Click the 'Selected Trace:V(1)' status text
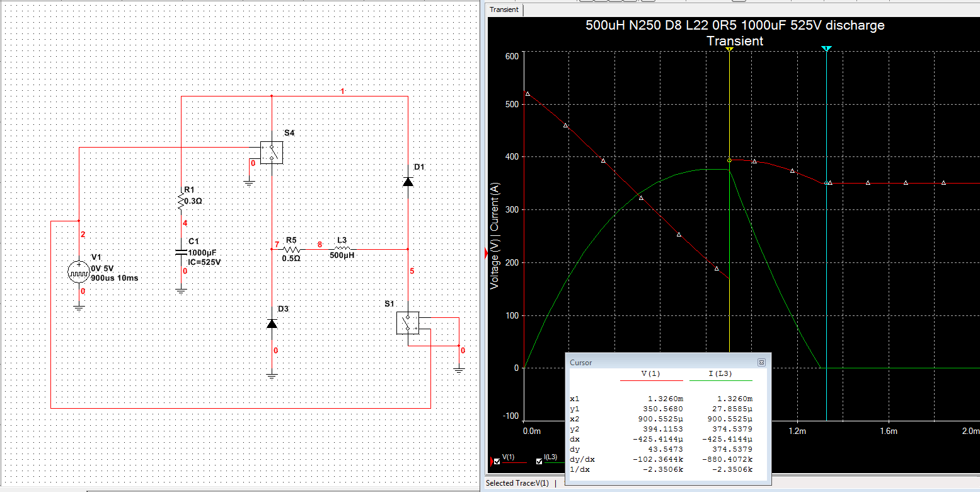This screenshot has height=492, width=980. coord(518,484)
